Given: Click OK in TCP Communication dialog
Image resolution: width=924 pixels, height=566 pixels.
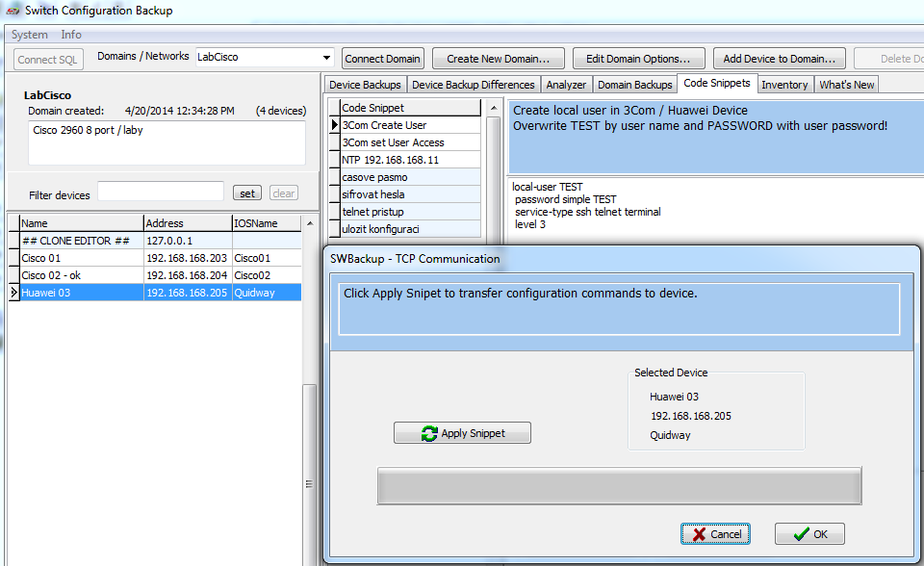Looking at the screenshot, I should (809, 533).
